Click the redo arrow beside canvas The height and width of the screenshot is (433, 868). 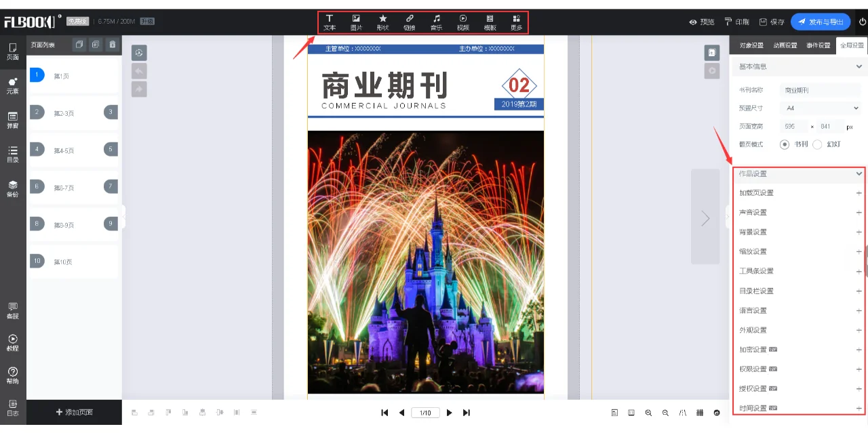(x=139, y=89)
